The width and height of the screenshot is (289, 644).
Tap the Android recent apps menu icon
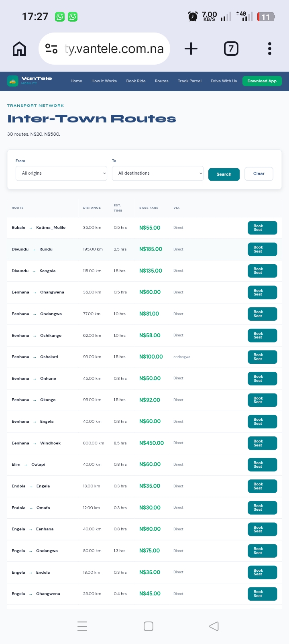(82, 626)
